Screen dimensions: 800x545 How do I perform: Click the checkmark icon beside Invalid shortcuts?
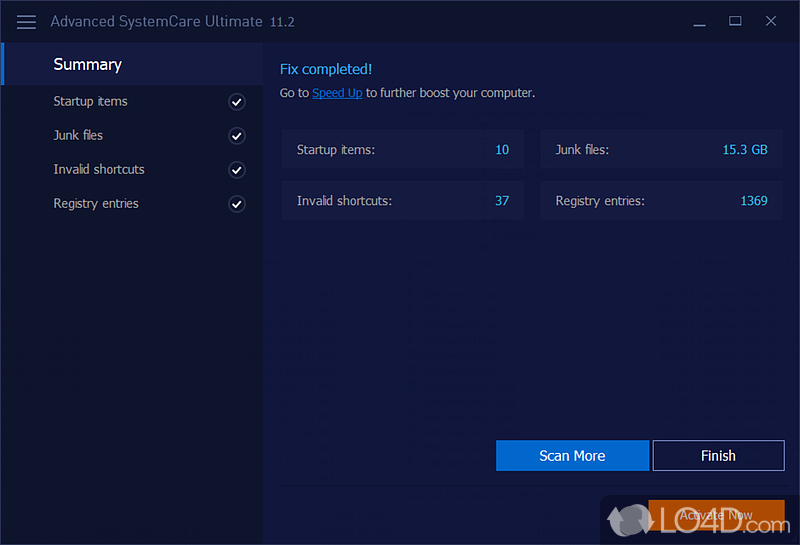pos(237,170)
